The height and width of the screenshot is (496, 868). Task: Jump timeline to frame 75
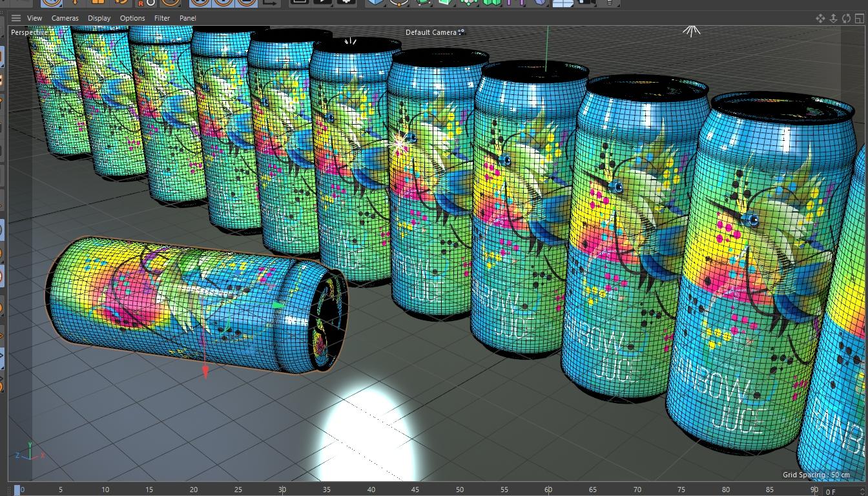681,490
